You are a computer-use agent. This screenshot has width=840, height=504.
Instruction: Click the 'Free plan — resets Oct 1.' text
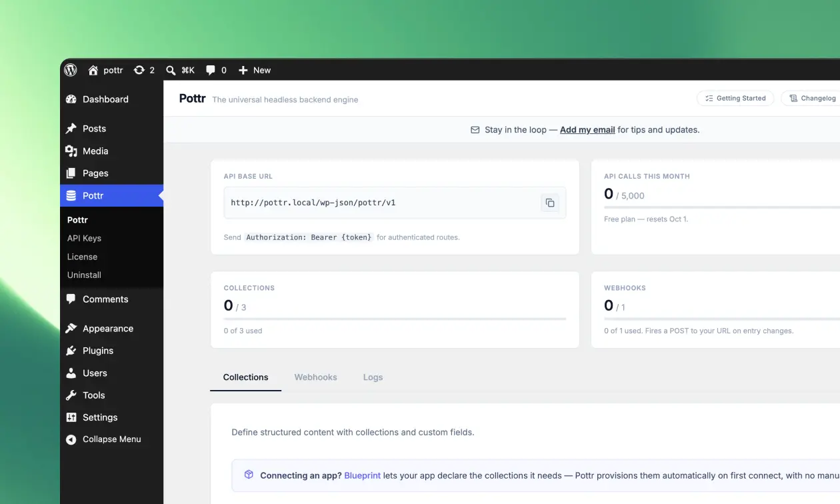(646, 219)
